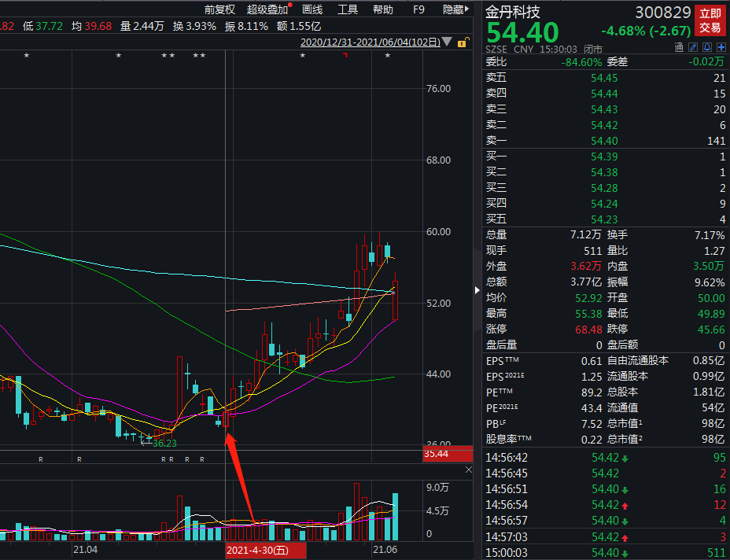Toggle the padlock beside the date range
730x560 pixels.
pyautogui.click(x=463, y=42)
